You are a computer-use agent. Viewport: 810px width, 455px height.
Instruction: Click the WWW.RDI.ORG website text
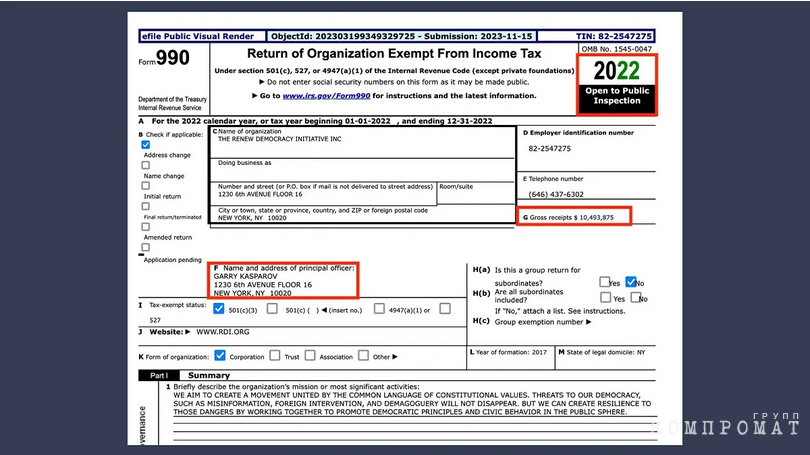(223, 332)
